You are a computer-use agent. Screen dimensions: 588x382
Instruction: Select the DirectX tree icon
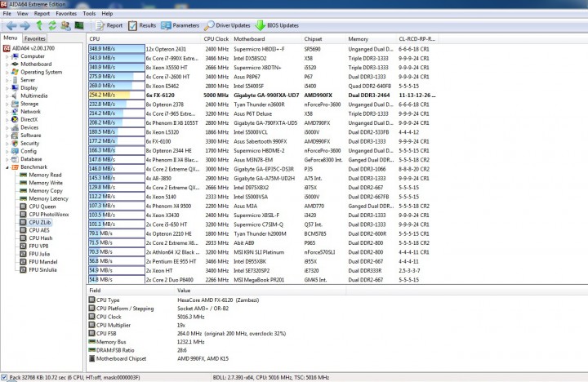[x=15, y=119]
